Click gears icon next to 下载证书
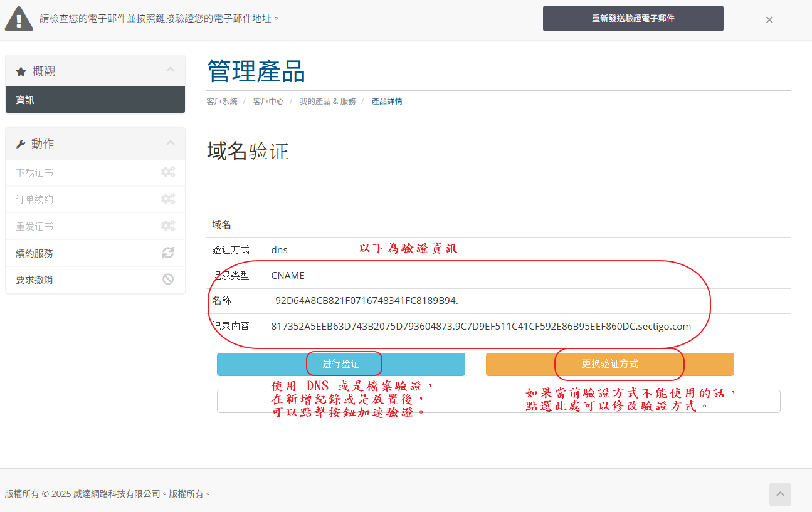The image size is (812, 512). coord(167,172)
